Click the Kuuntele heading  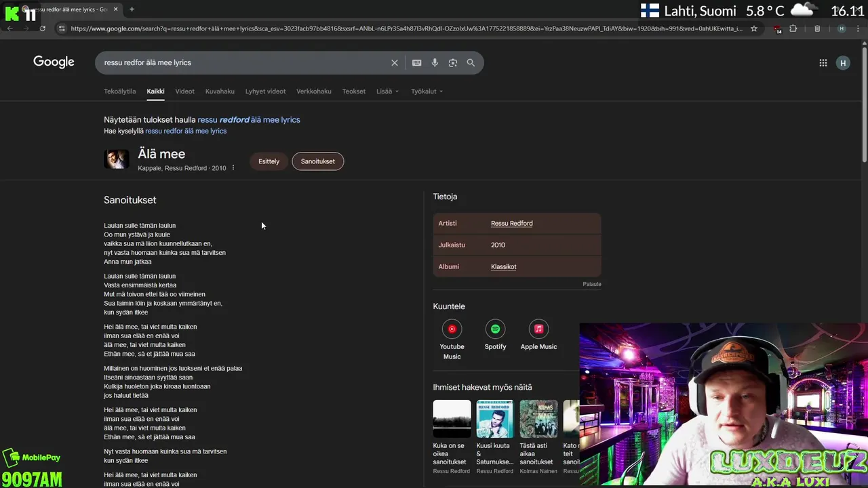(x=449, y=306)
